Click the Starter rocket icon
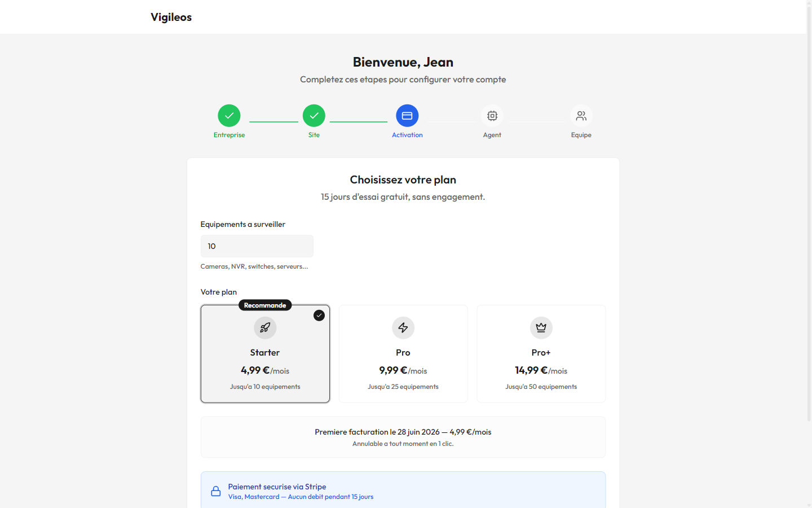This screenshot has width=812, height=508. click(265, 327)
